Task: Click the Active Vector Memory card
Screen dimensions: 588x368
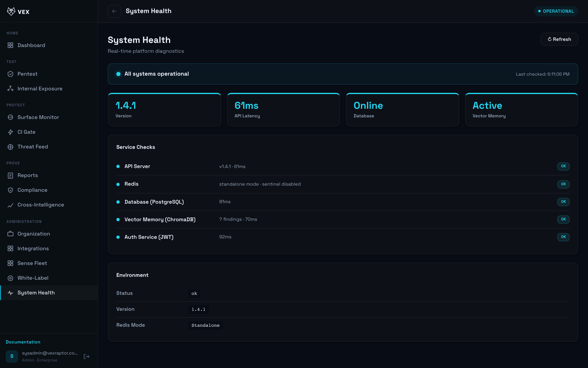Action: 521,110
